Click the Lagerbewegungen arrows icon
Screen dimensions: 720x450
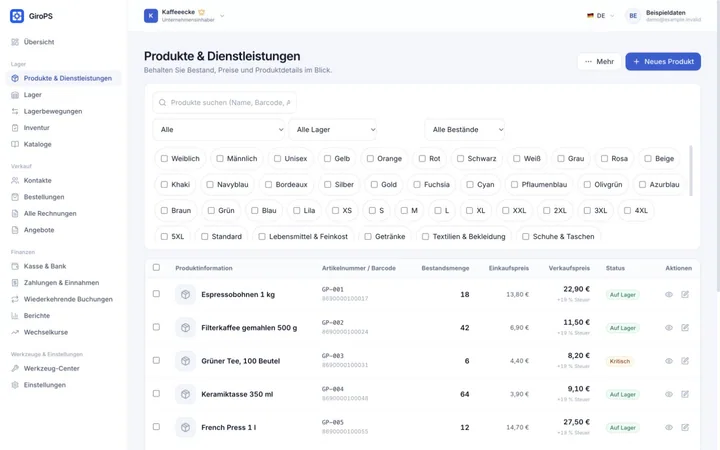coord(15,111)
